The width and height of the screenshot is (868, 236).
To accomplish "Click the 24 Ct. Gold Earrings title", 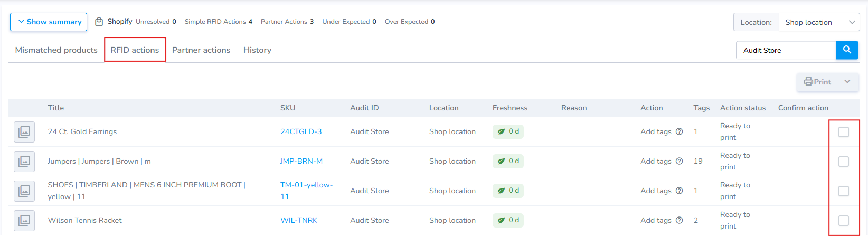I will point(82,131).
